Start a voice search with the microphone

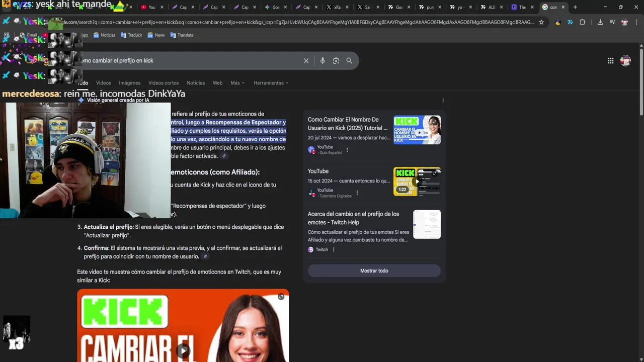pyautogui.click(x=323, y=61)
